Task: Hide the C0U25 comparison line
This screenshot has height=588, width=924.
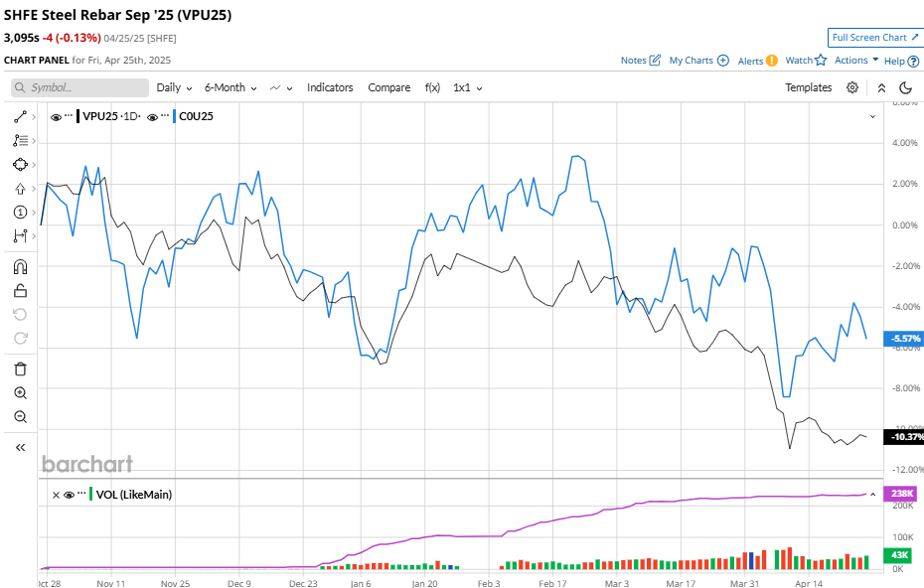Action: pyautogui.click(x=153, y=116)
